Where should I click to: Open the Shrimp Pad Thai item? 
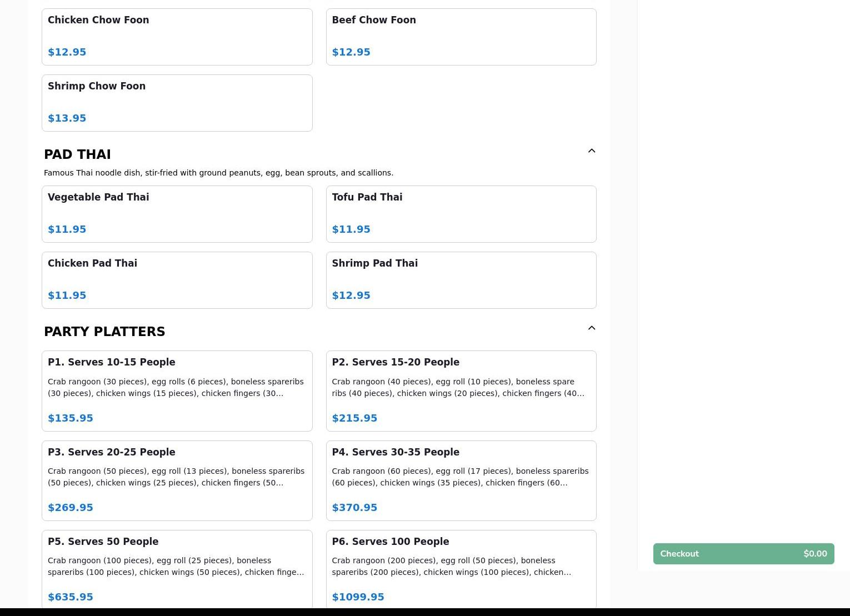coord(461,280)
